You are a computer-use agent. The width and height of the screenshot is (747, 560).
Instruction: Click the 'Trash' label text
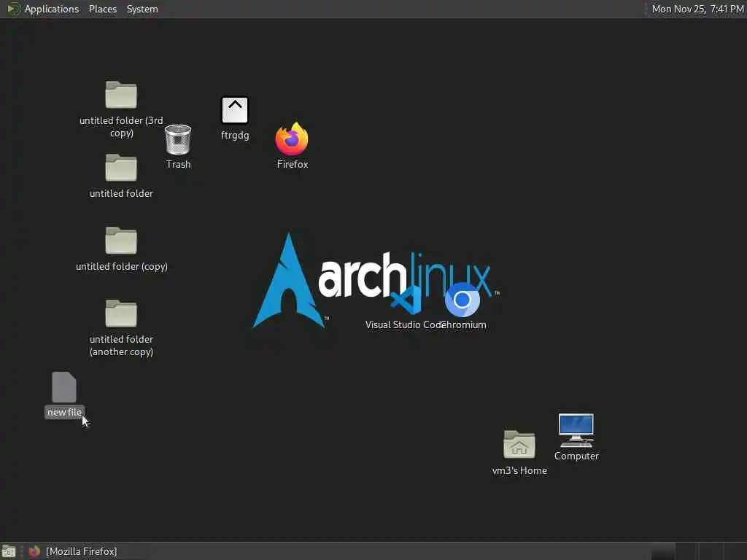pyautogui.click(x=178, y=164)
